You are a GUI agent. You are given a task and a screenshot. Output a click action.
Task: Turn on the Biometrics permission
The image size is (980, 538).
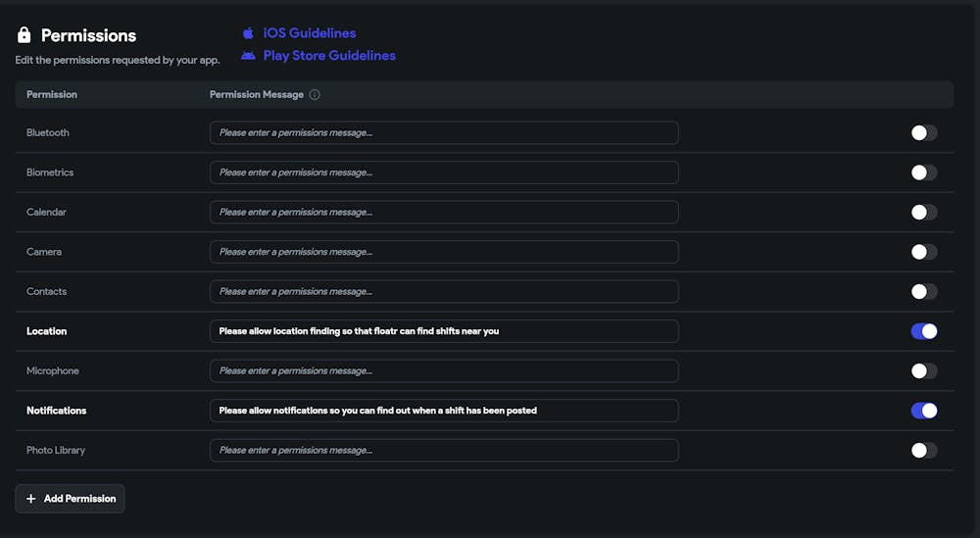[x=923, y=172]
